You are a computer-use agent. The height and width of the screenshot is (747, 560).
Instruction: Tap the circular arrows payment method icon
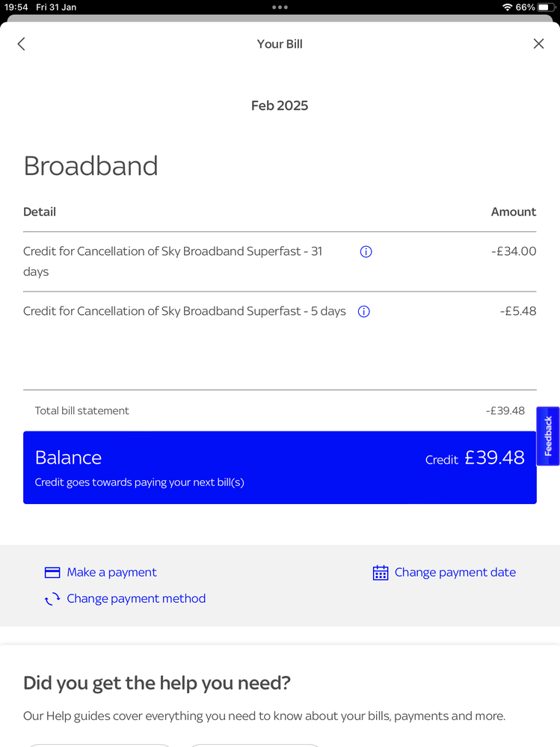(52, 599)
